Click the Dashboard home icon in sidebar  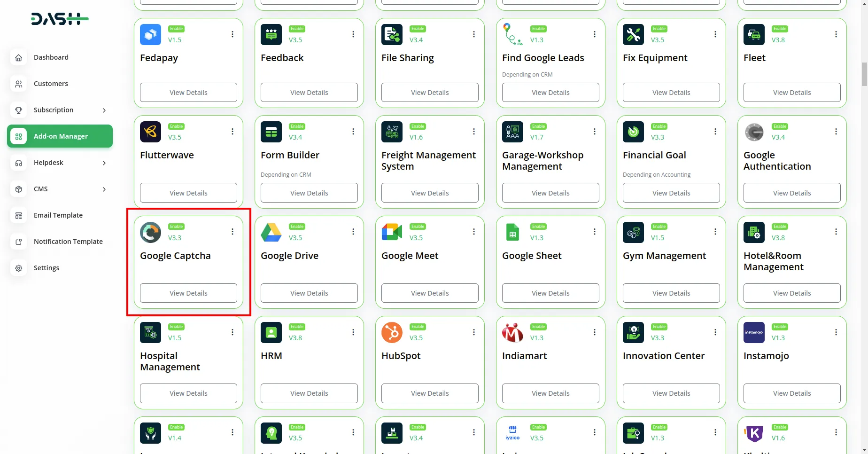tap(19, 57)
